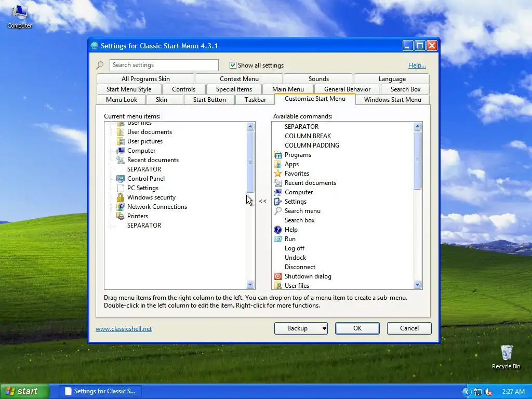The image size is (532, 399).
Task: Click the Windows security padlock icon
Action: click(121, 197)
